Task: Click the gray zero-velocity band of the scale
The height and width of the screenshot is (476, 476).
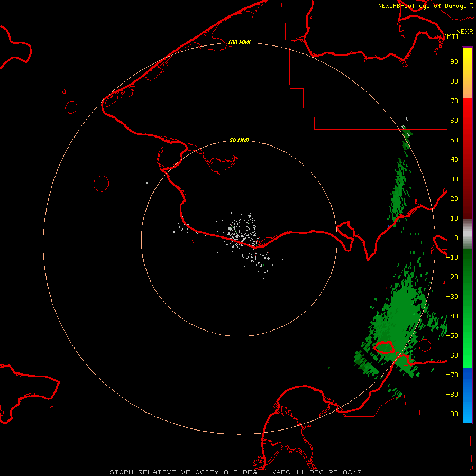Action: coord(467,234)
